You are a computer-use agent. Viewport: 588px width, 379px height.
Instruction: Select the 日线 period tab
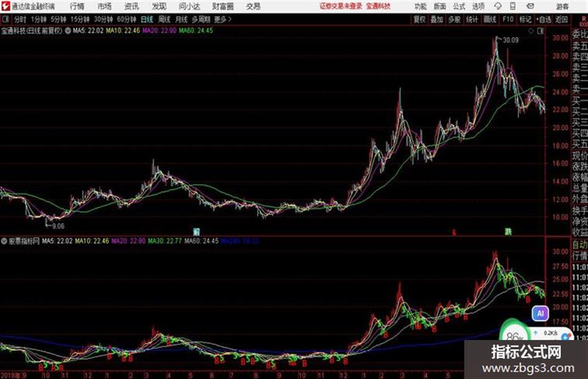point(147,19)
